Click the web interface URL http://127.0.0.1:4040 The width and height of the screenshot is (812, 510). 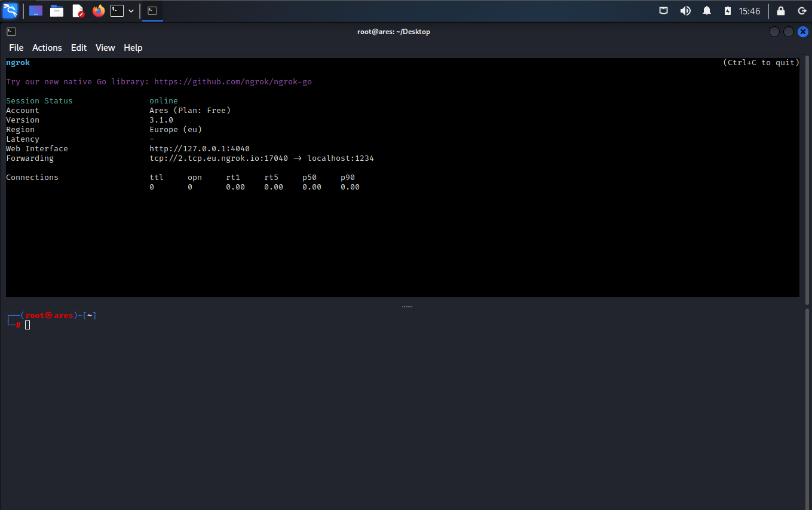[x=200, y=149]
